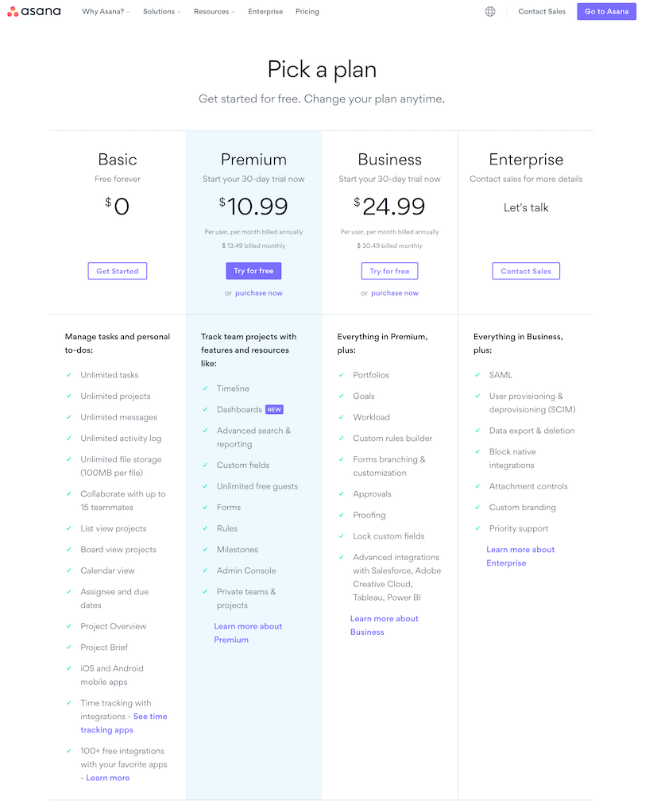This screenshot has height=812, width=661.
Task: Click the checkmark beside SAML
Action: tap(477, 374)
